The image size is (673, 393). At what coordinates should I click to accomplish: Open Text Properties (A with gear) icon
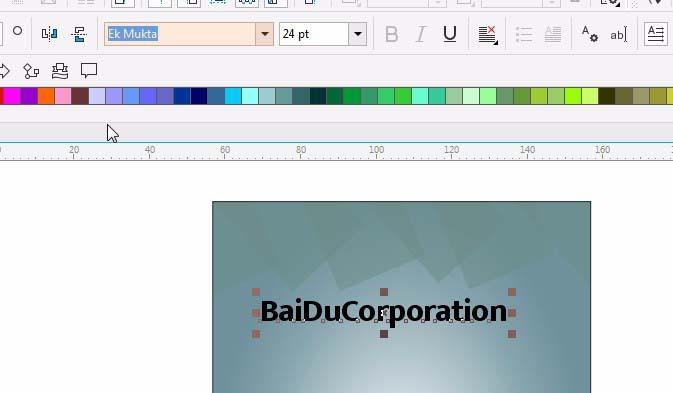[589, 34]
